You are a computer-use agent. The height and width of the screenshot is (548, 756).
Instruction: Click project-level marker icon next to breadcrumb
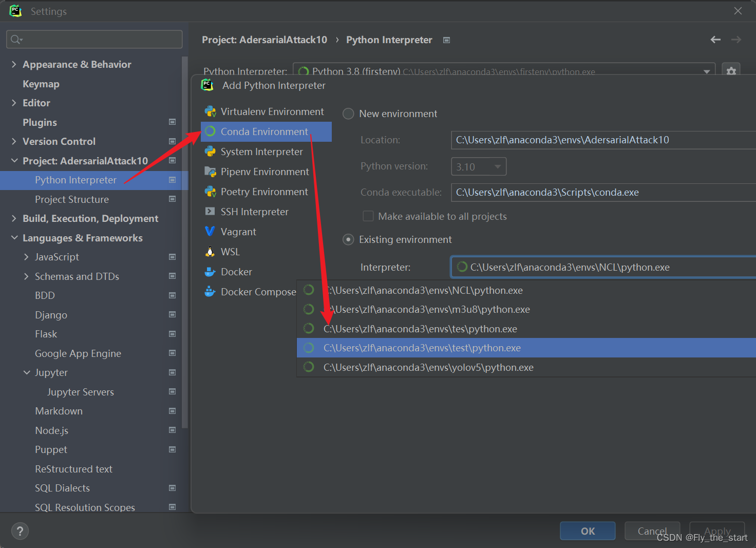click(x=447, y=40)
